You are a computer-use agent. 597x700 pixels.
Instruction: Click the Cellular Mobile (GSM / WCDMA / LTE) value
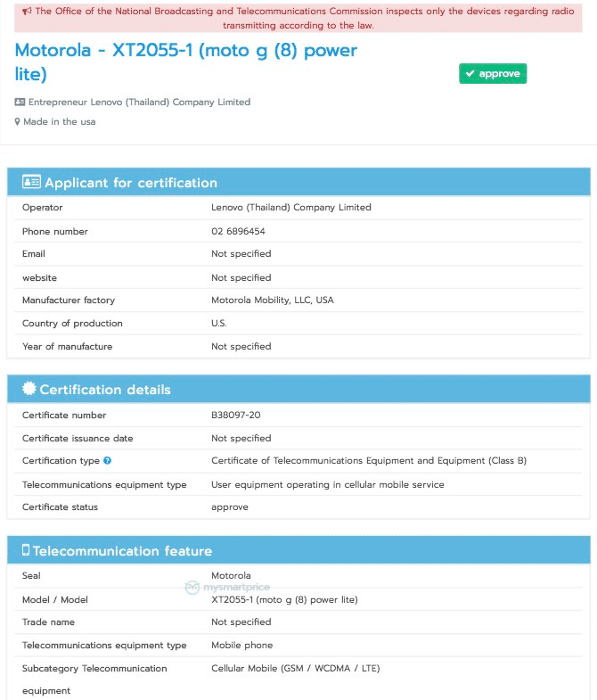pos(296,668)
